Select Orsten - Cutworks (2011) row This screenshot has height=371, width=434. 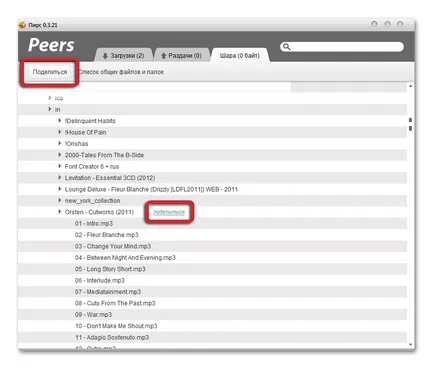point(212,212)
